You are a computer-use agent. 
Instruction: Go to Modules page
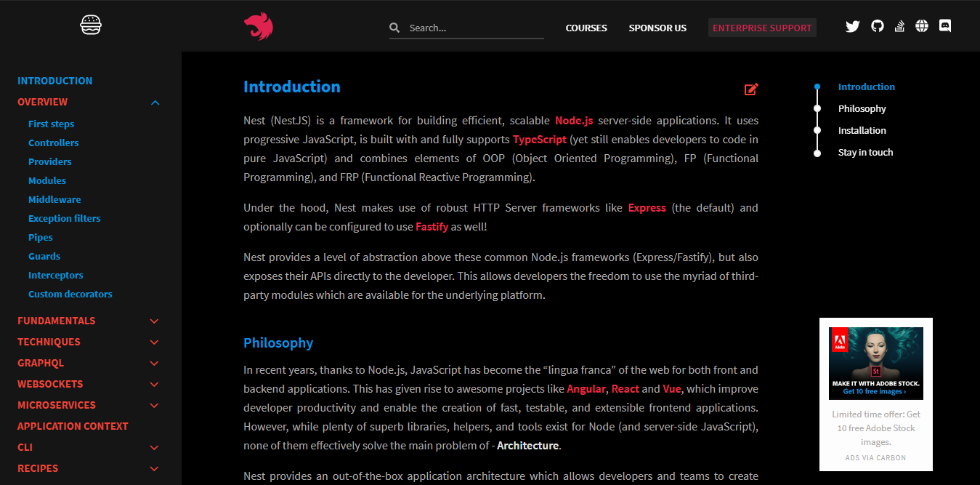click(47, 180)
